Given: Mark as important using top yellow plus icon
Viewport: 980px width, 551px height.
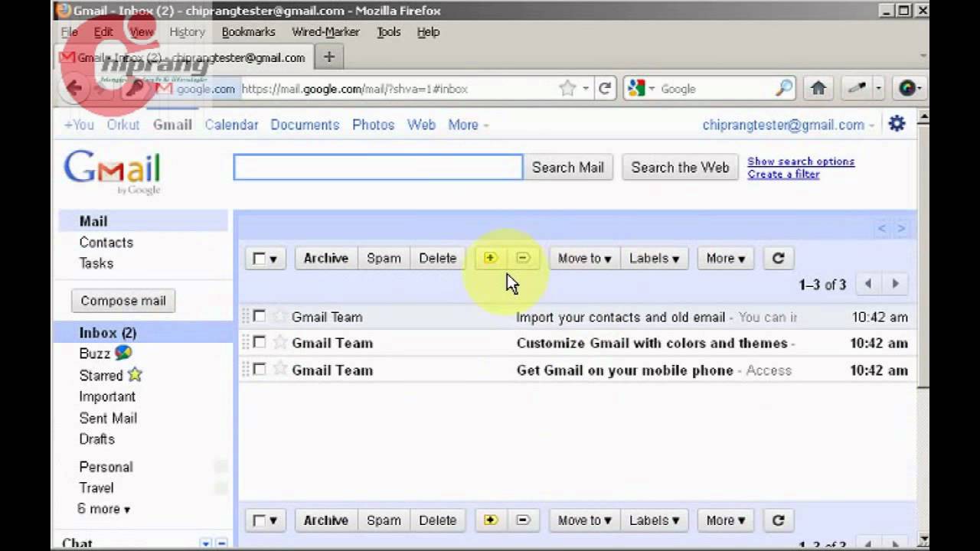Looking at the screenshot, I should pos(491,258).
